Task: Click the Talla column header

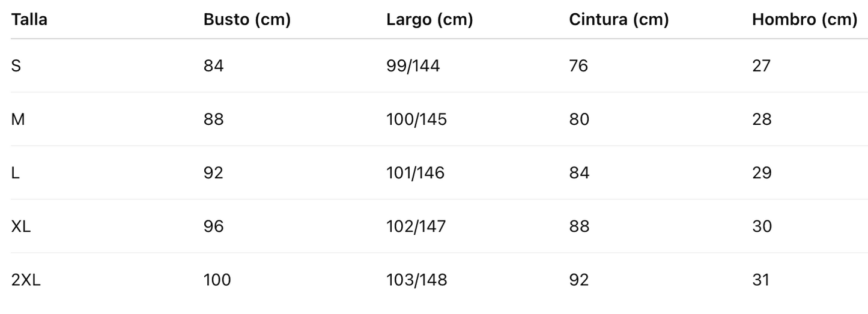Action: point(29,20)
